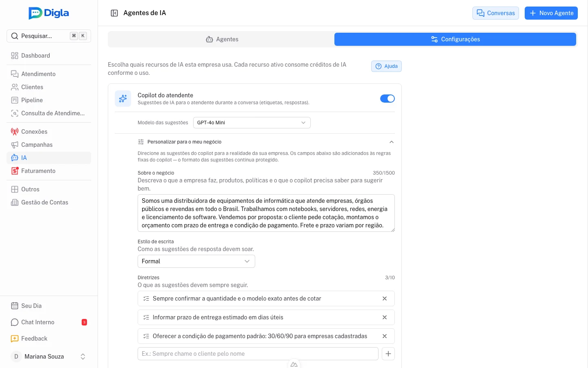The image size is (588, 368).
Task: Add new directive with plus button
Action: coord(388,354)
